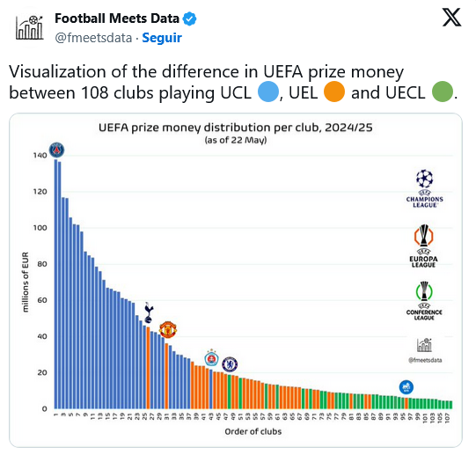Select the Chelsea crest marker

(230, 364)
